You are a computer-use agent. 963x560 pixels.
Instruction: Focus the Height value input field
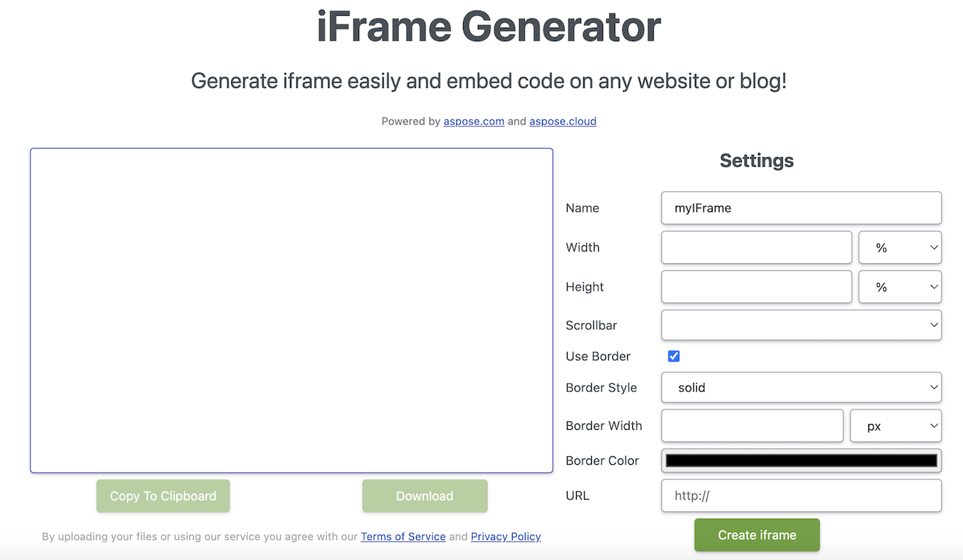click(x=756, y=287)
